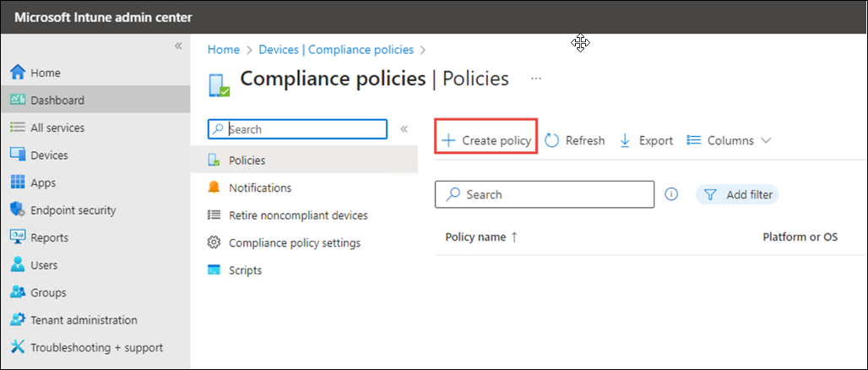This screenshot has width=868, height=370.
Task: Open the ellipsis more options menu
Action: [x=535, y=79]
